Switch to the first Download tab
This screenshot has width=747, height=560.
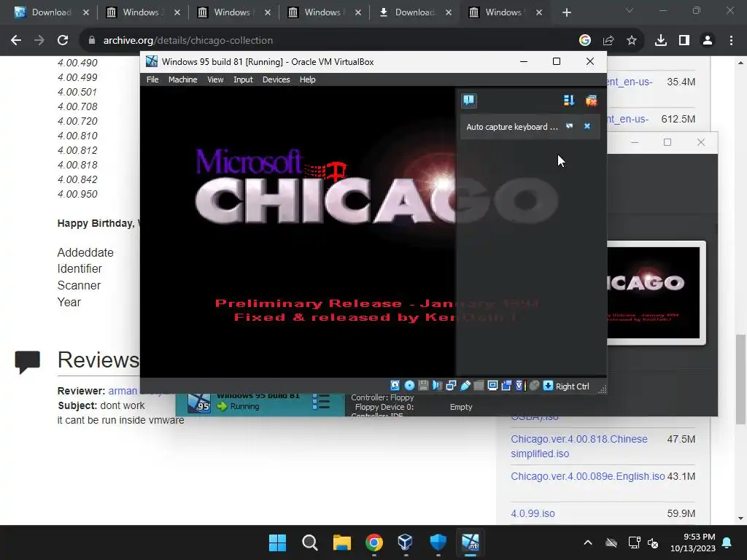[52, 12]
